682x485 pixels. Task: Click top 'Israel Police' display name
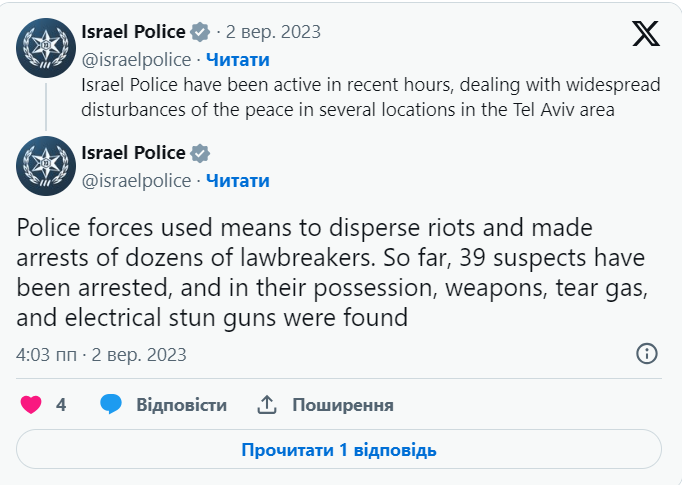click(x=133, y=32)
